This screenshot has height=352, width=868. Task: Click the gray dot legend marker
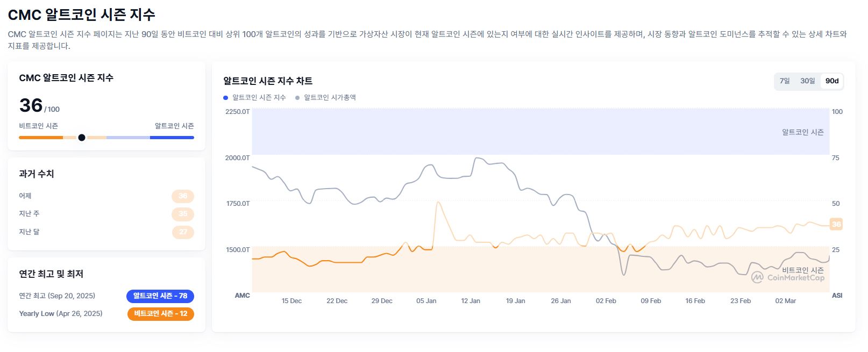click(297, 97)
